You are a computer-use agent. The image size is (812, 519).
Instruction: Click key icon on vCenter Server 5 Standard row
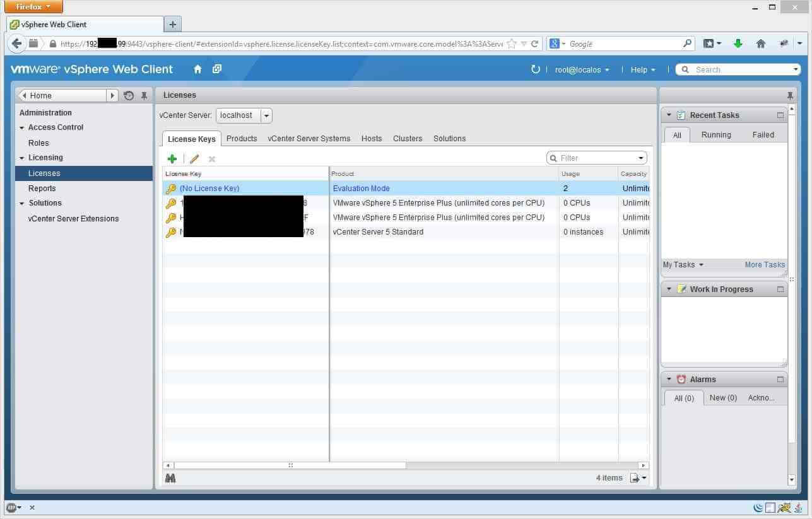(x=170, y=232)
